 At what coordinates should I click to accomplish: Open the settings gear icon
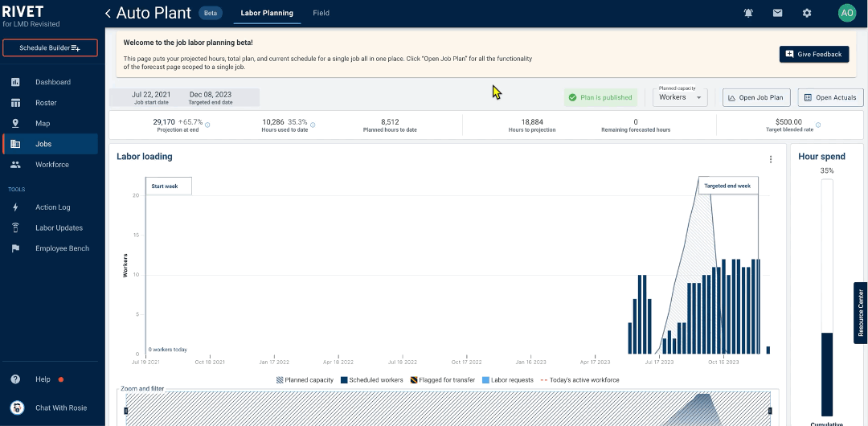pyautogui.click(x=807, y=13)
